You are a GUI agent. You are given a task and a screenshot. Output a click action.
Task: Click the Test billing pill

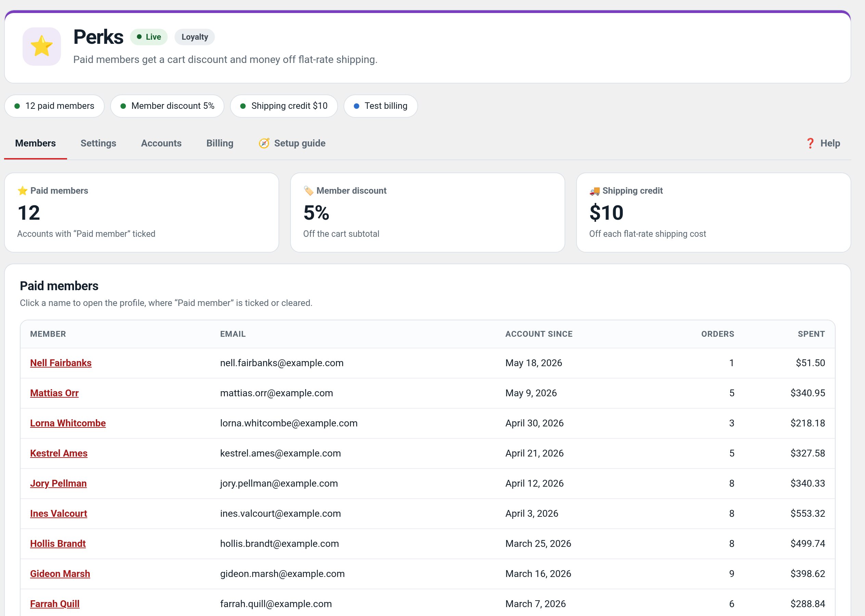(x=381, y=106)
